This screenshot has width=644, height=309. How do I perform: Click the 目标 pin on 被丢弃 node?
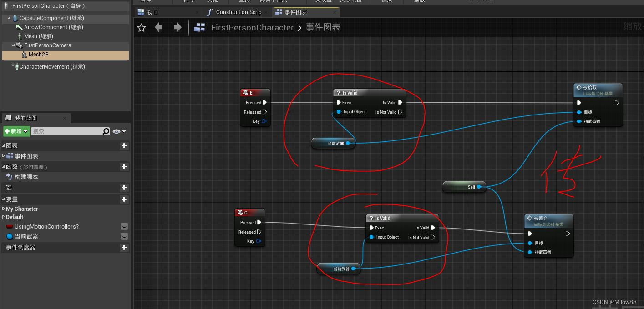click(530, 243)
